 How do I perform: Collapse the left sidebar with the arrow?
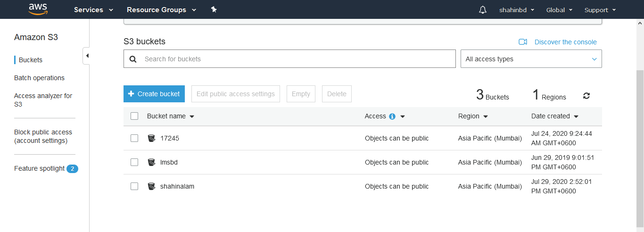coord(87,56)
